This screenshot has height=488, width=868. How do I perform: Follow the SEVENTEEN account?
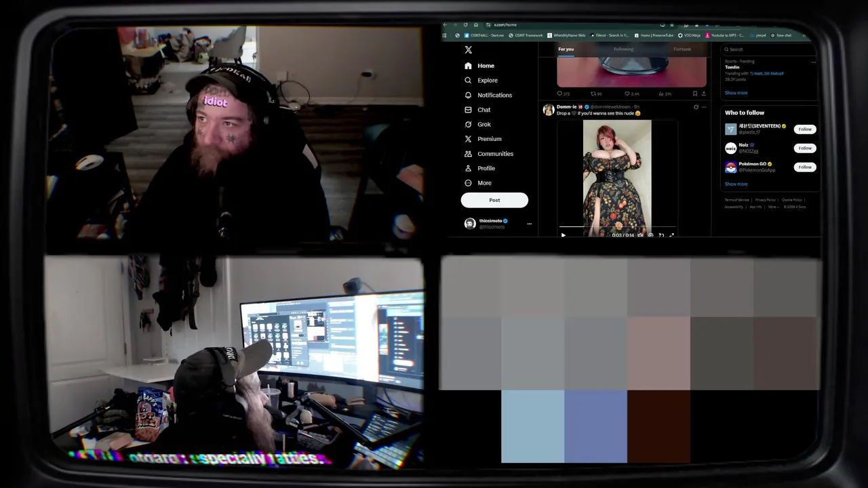point(805,129)
